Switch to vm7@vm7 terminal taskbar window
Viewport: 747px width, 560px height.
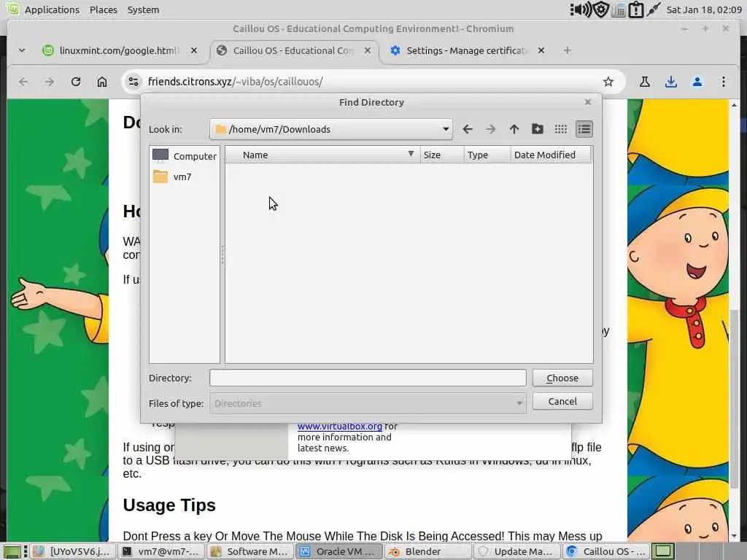coord(161,551)
